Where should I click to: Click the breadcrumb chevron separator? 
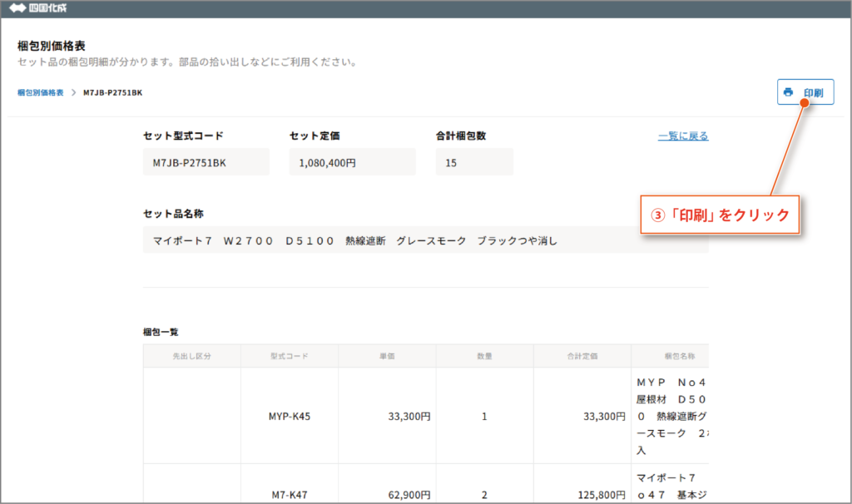coord(73,92)
